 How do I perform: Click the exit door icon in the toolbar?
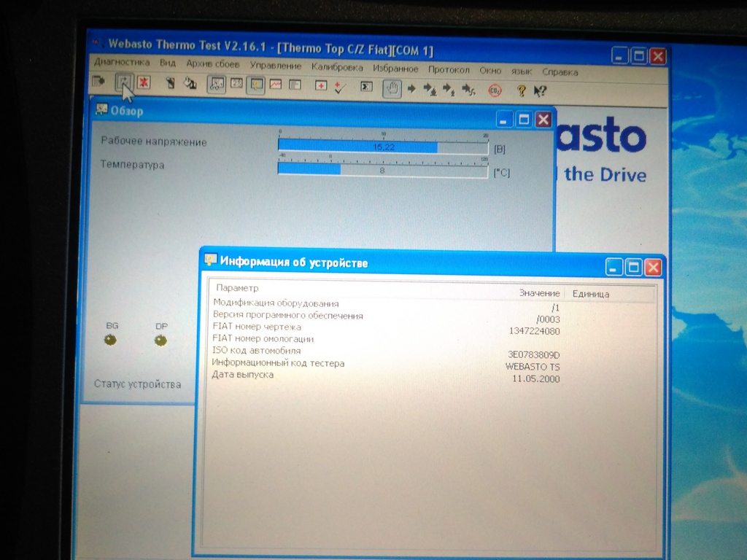point(98,81)
